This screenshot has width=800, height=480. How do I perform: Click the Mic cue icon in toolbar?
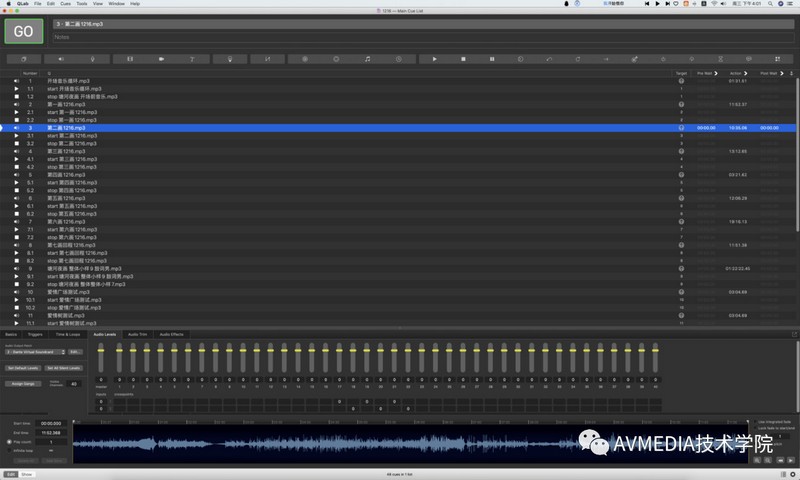coord(92,59)
